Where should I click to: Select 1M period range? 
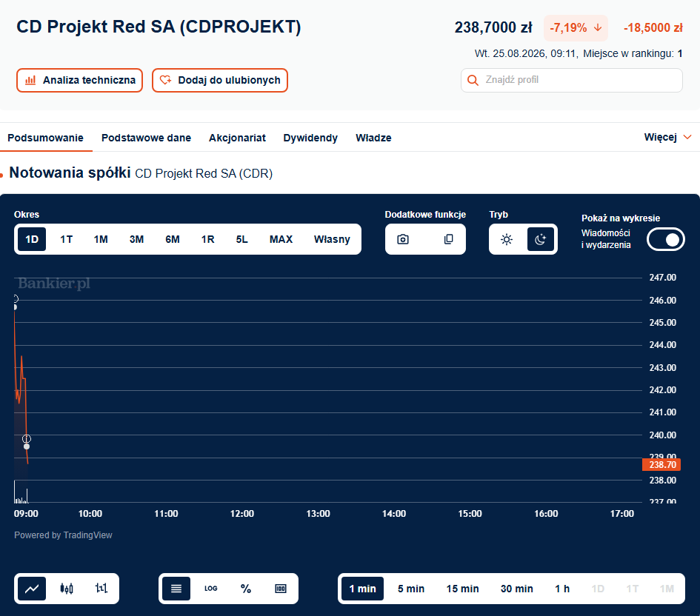coord(101,239)
